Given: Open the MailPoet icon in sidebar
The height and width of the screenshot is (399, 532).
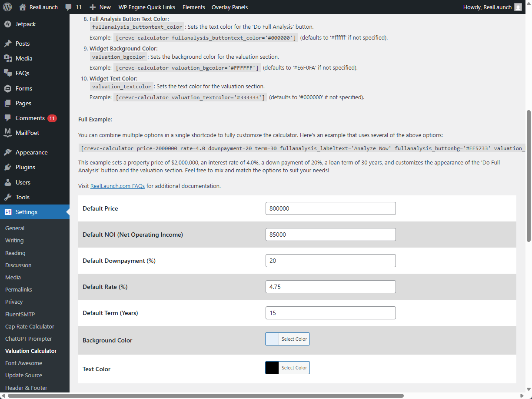Looking at the screenshot, I should click(8, 133).
